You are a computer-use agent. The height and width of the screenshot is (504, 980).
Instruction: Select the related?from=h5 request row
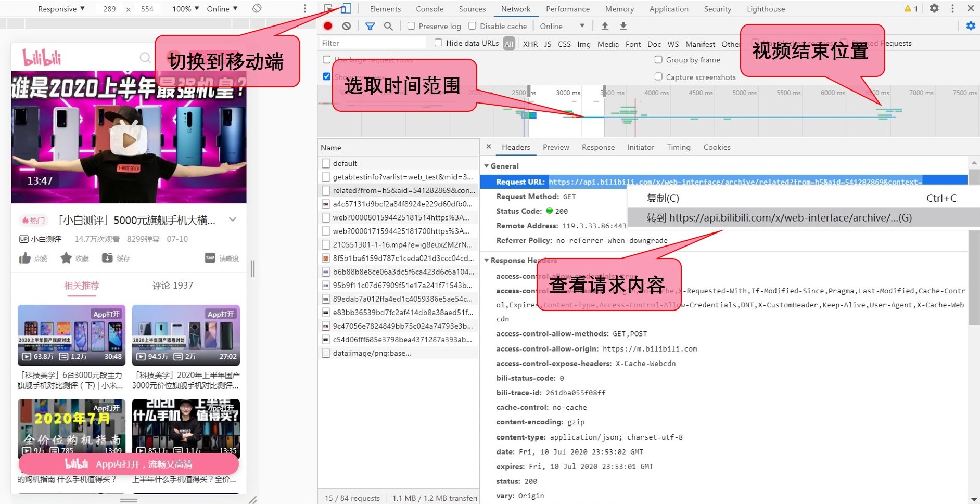pyautogui.click(x=399, y=190)
